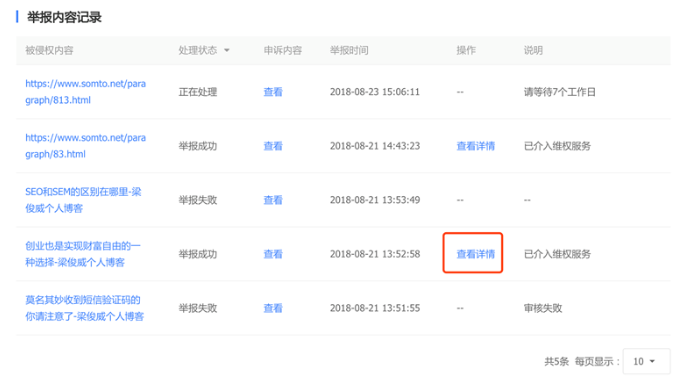Screen dimensions: 684x380
Task: Select the 举报成功 status in the 13:52:58 row
Action: (198, 254)
